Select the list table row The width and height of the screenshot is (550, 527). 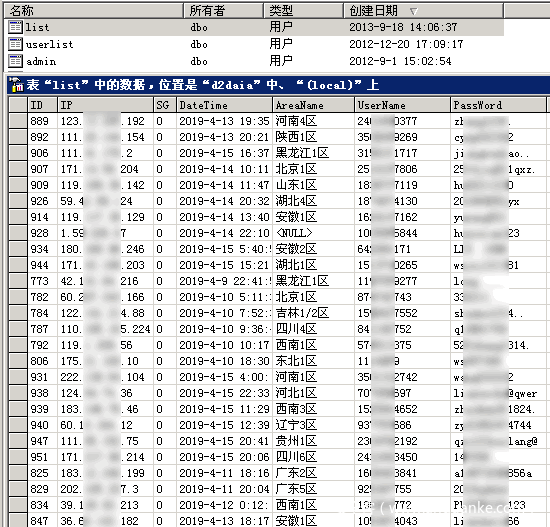click(x=255, y=27)
